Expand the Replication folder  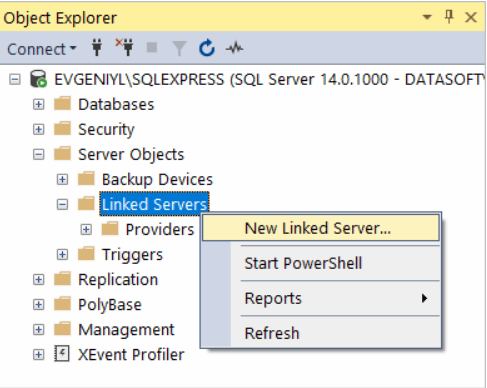click(38, 280)
